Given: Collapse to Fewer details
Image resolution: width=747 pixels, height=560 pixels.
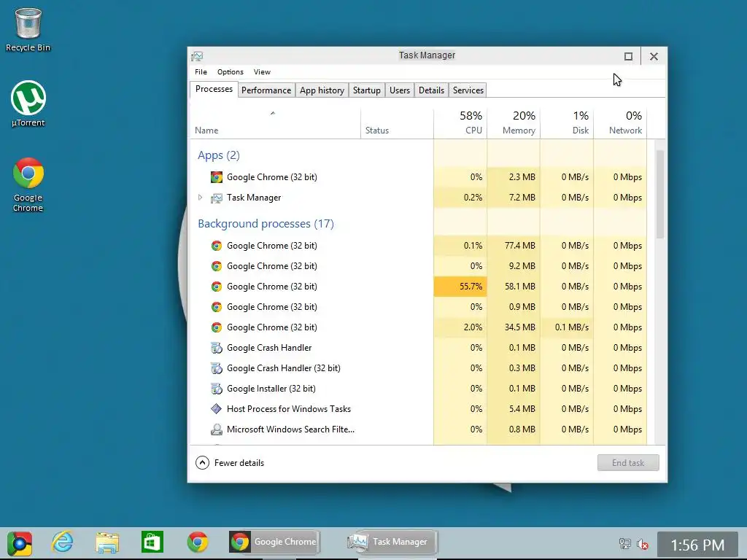Looking at the screenshot, I should point(230,463).
